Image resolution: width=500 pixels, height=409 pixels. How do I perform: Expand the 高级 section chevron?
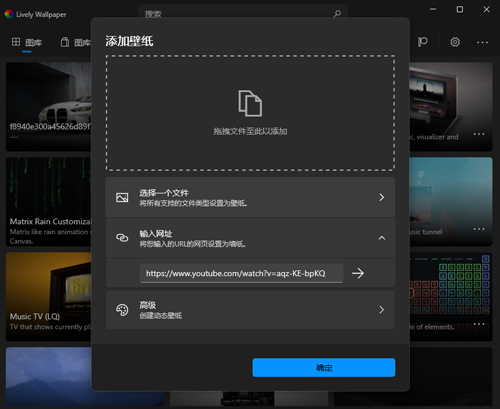tap(382, 310)
